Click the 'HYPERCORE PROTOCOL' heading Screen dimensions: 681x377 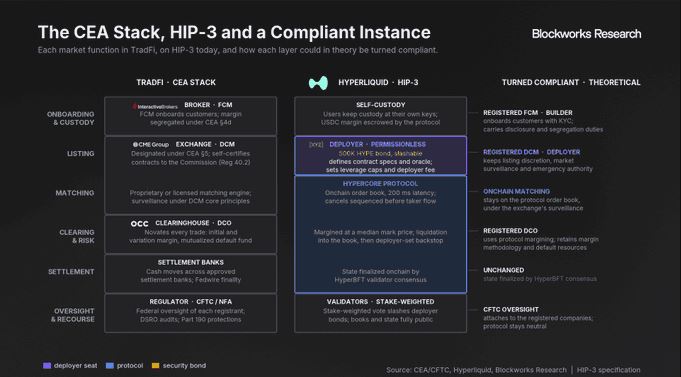[x=380, y=184]
